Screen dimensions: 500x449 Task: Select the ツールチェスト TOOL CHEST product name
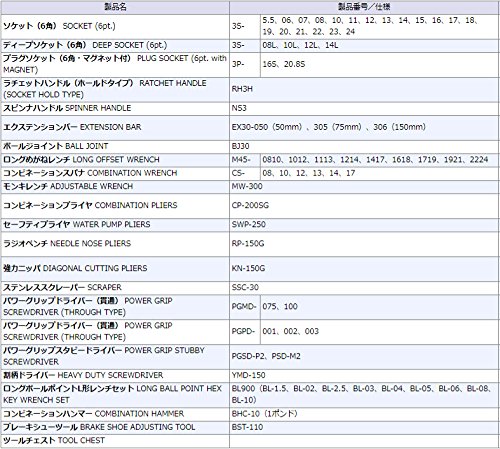115,441
